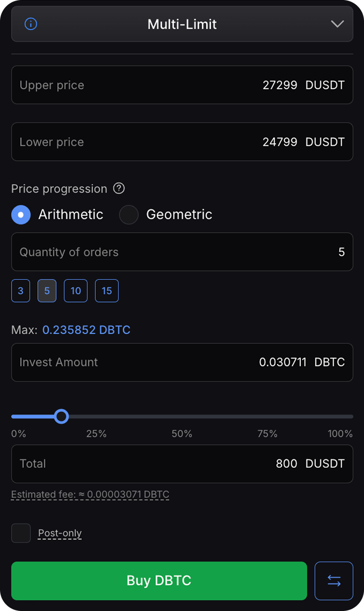
Task: Expand the Multi-Limit order type dropdown
Action: (337, 24)
